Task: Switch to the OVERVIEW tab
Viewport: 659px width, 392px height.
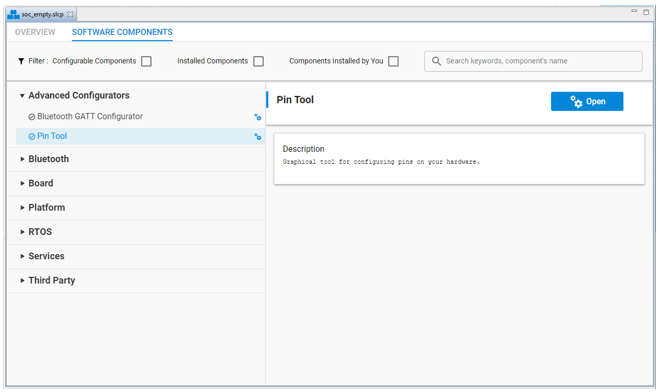Action: point(35,32)
